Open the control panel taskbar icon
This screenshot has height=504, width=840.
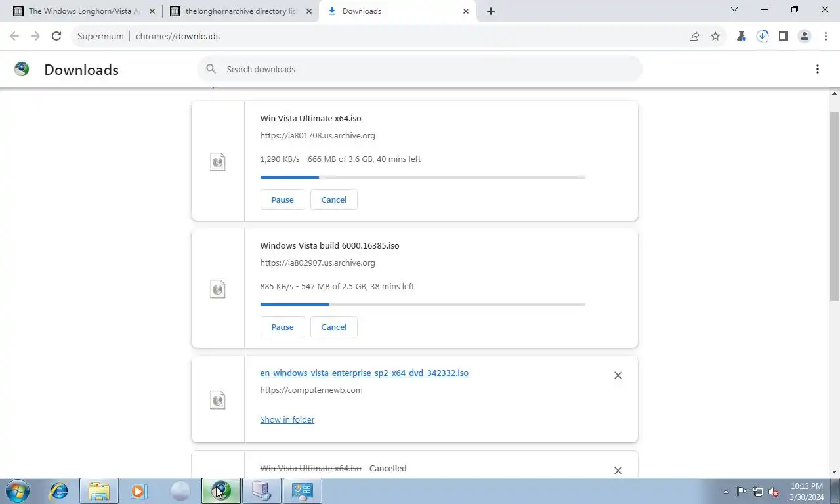[303, 491]
